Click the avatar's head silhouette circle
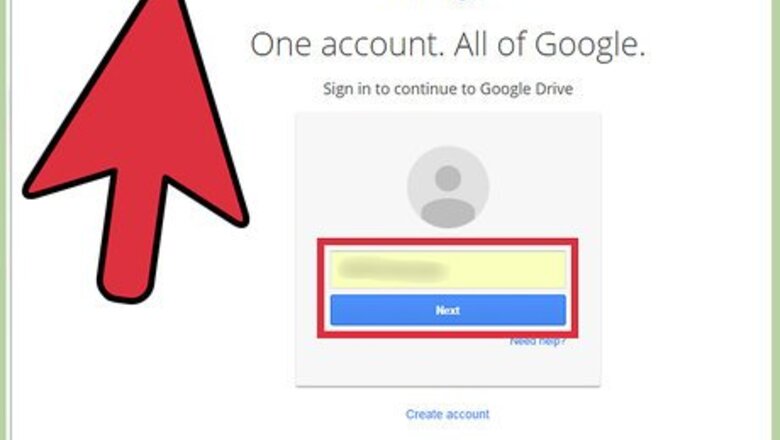This screenshot has width=780, height=440. [x=448, y=178]
